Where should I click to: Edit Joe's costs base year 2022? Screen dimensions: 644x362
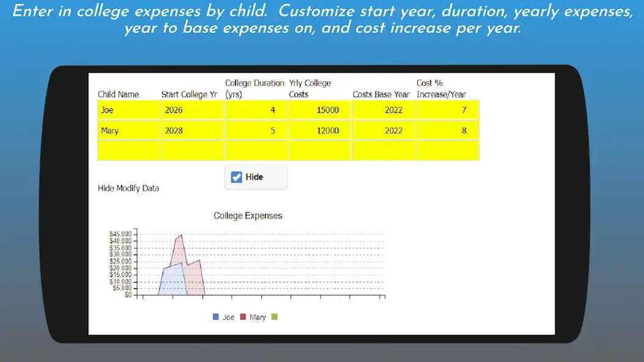[384, 110]
